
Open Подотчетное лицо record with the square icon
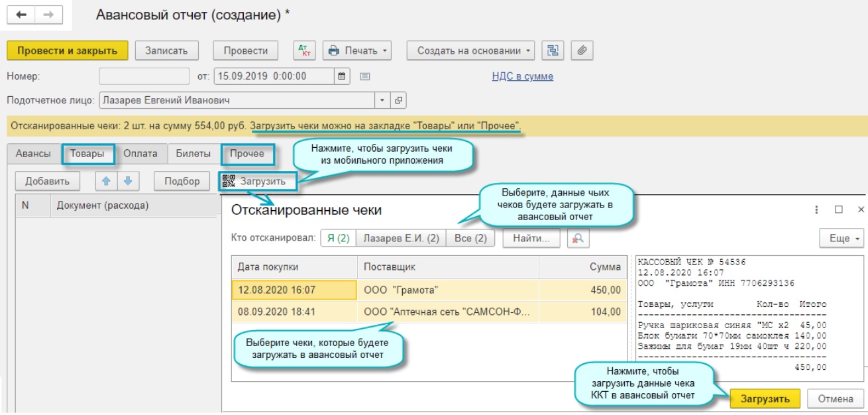[x=399, y=101]
